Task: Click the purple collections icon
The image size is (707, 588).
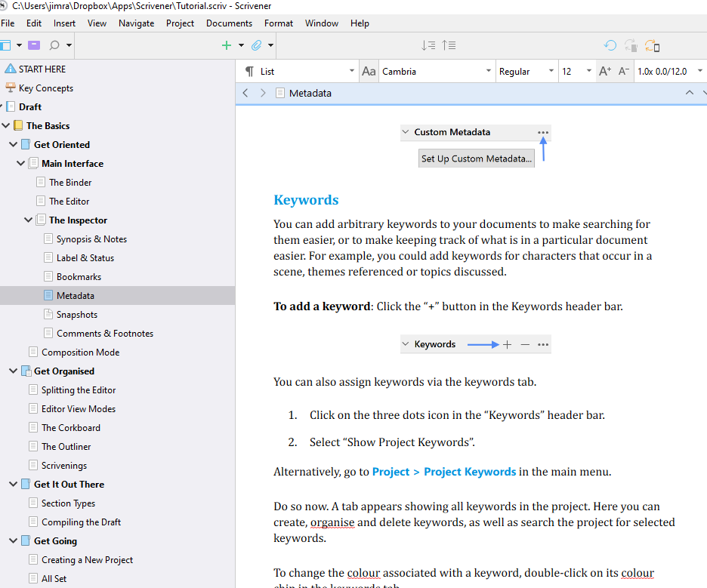Action: (34, 45)
